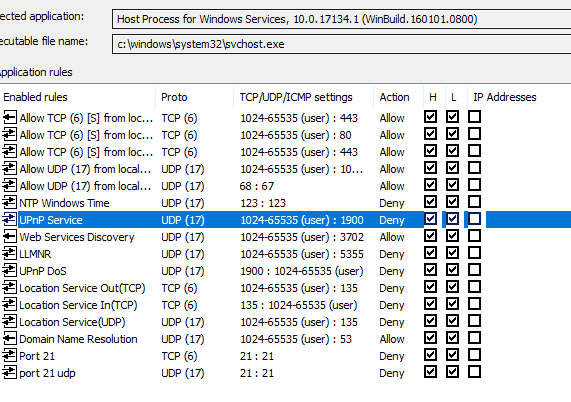Viewport: 571px width, 402px height.
Task: Click the Deny action of NTP Windows Time
Action: [392, 203]
